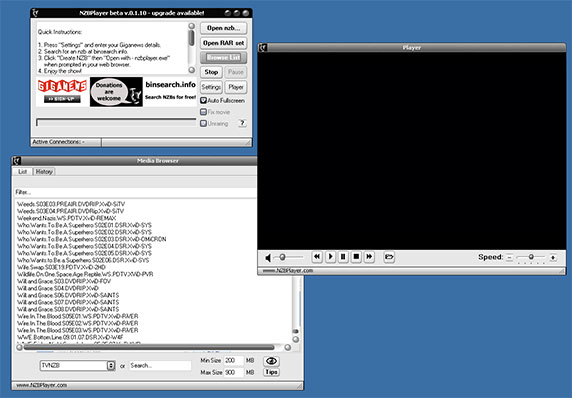Select Wife.Swap.S03E19.PDTV.XviD-2HD
The height and width of the screenshot is (398, 572).
click(61, 267)
